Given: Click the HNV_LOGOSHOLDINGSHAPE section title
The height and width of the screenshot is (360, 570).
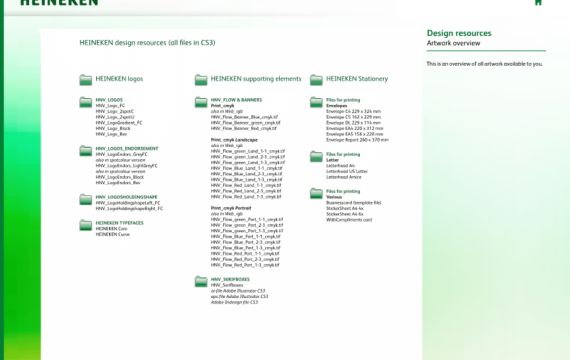Looking at the screenshot, I should 127,197.
